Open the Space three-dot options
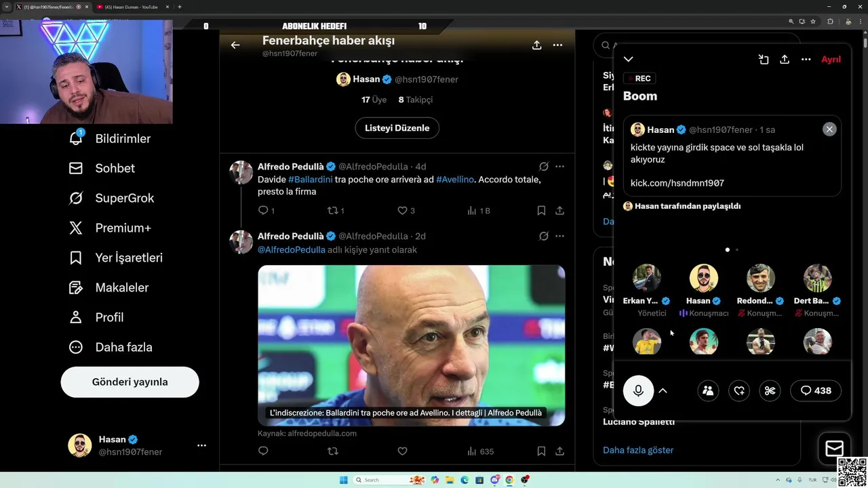Viewport: 868px width, 488px height. point(806,60)
